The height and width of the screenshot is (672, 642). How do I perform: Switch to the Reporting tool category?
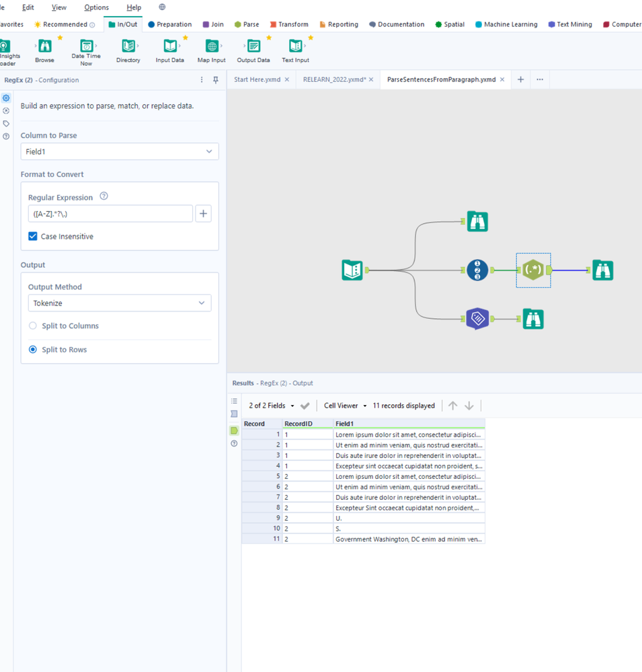(339, 24)
